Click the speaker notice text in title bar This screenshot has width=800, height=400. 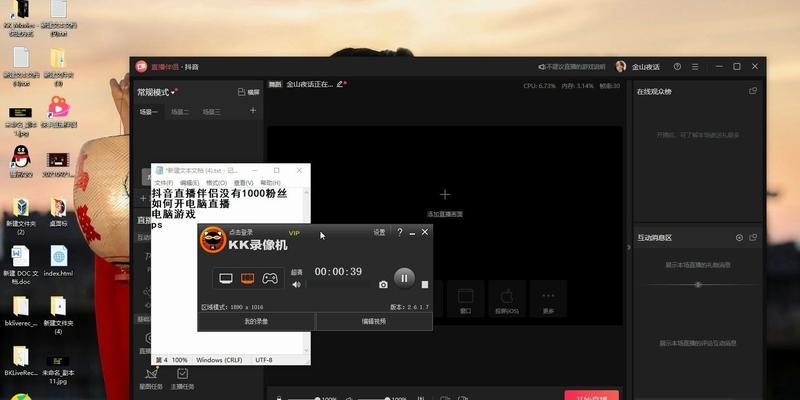click(x=572, y=67)
